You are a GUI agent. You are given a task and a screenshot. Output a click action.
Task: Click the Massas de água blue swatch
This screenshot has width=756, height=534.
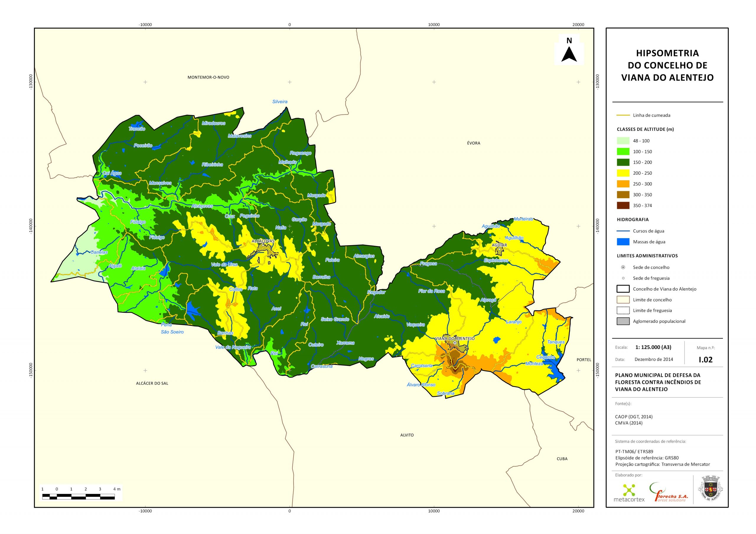pos(623,242)
